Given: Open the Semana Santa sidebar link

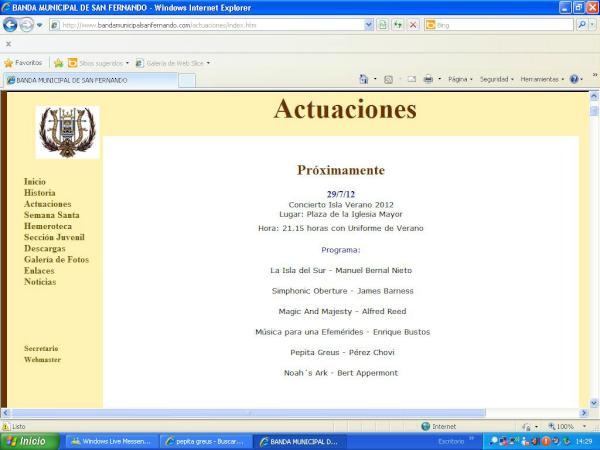Looking at the screenshot, I should 52,215.
